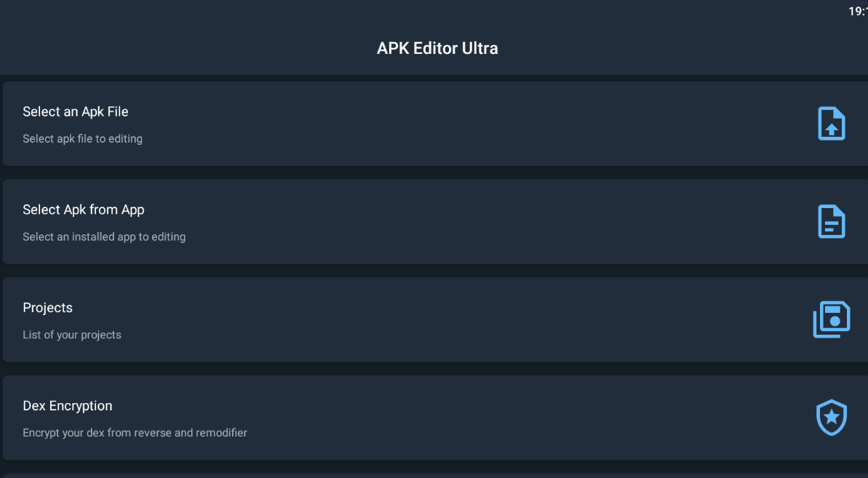Screen dimensions: 868x478
Task: Click the shield star Dex Encryption icon
Action: coord(832,417)
